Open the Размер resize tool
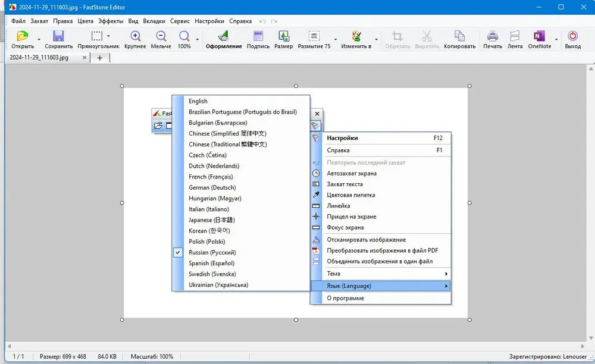This screenshot has width=595, height=364. pyautogui.click(x=283, y=36)
